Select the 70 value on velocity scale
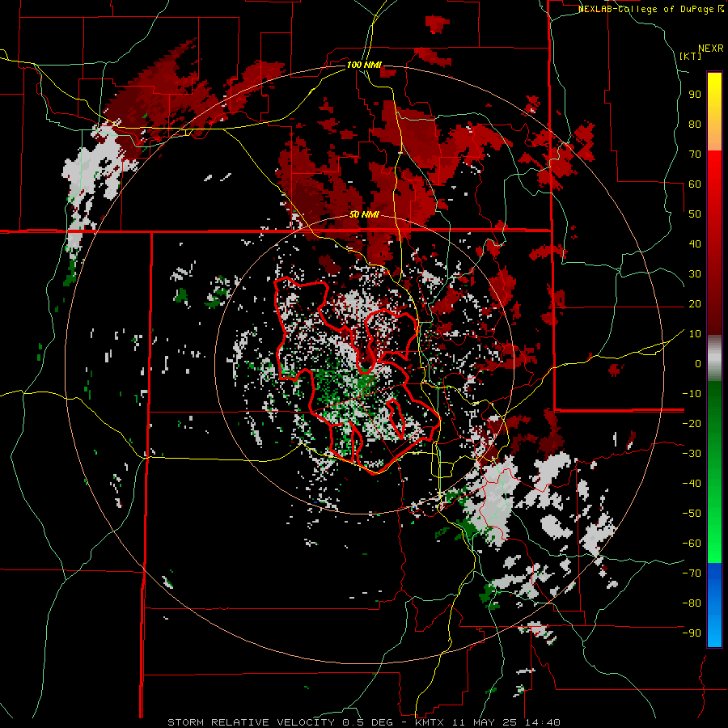This screenshot has width=728, height=728. click(695, 154)
